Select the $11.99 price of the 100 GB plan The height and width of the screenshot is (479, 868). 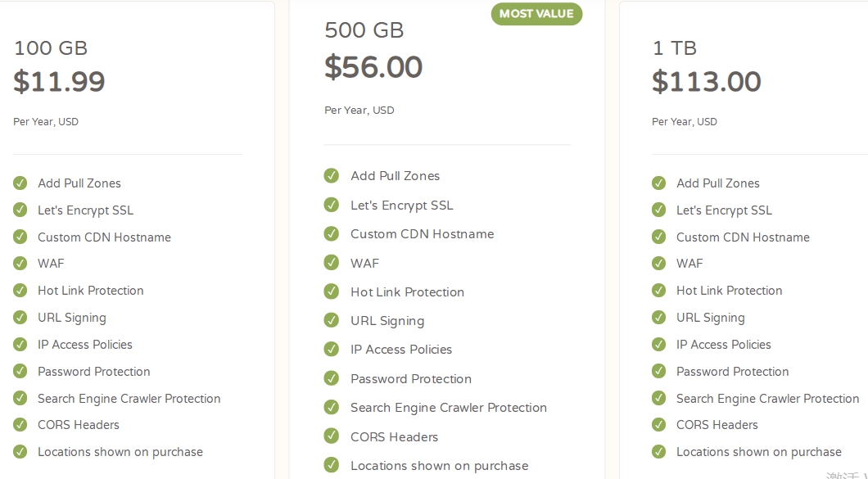click(x=59, y=82)
